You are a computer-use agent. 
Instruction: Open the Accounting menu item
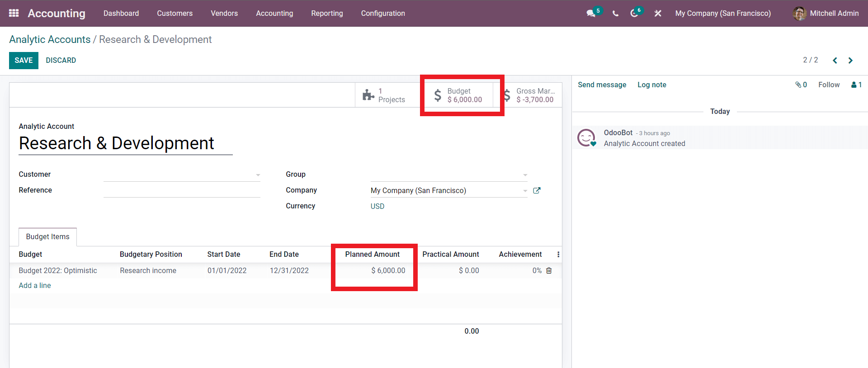[x=274, y=14]
